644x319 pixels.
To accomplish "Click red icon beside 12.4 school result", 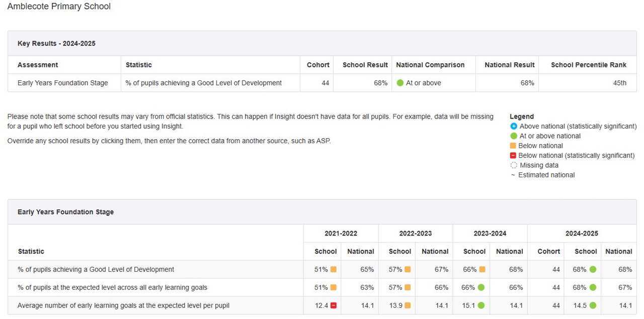I will coord(333,305).
